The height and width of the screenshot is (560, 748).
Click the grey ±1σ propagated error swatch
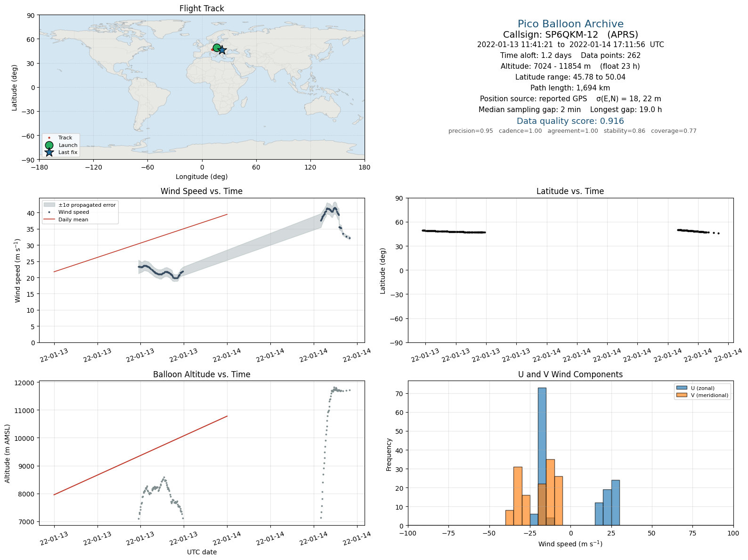point(49,205)
